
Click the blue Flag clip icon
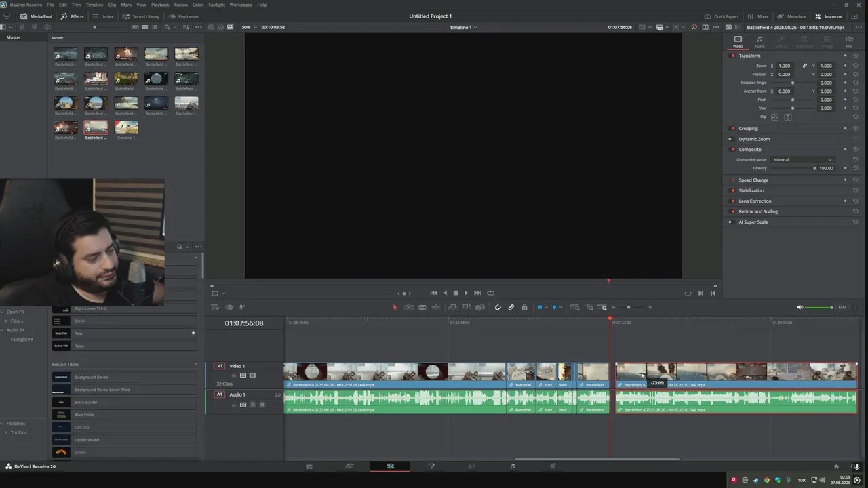540,307
